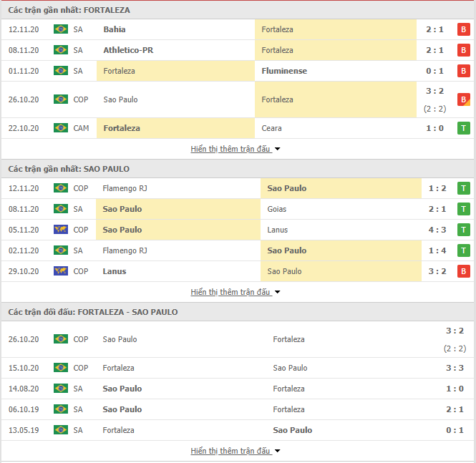Expand more matches under Sao Paulo recent games

235,292
